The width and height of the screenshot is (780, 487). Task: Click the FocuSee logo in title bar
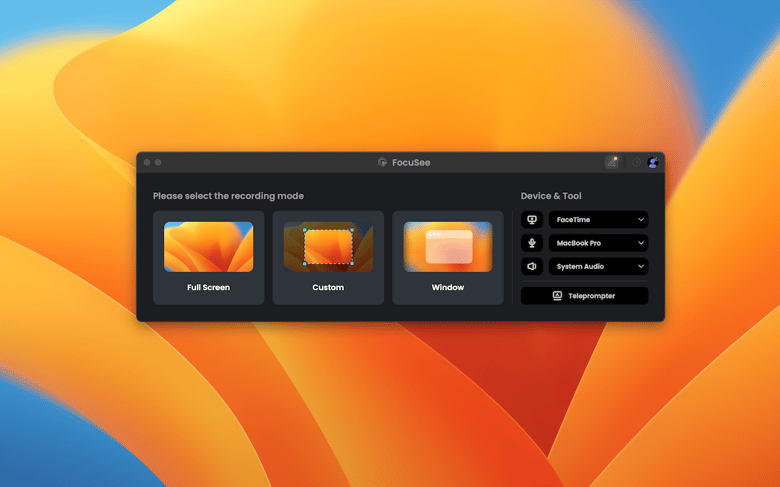382,162
